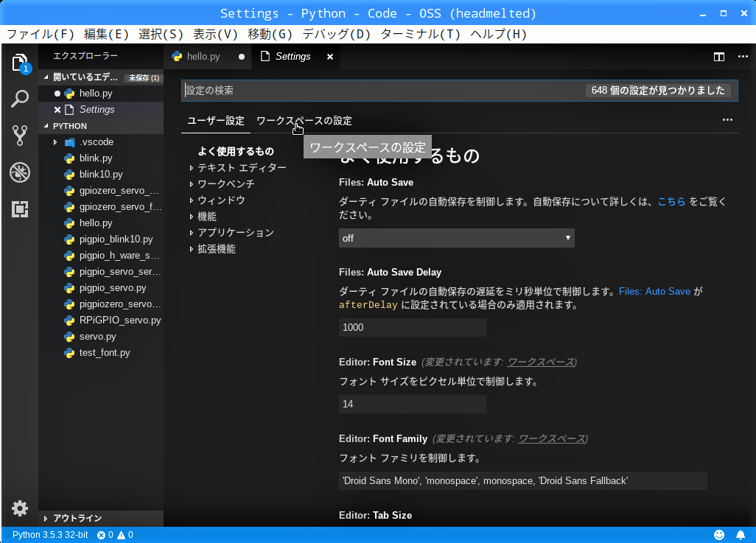Open the ターミナル(T) menu
756x543 pixels.
(x=420, y=34)
